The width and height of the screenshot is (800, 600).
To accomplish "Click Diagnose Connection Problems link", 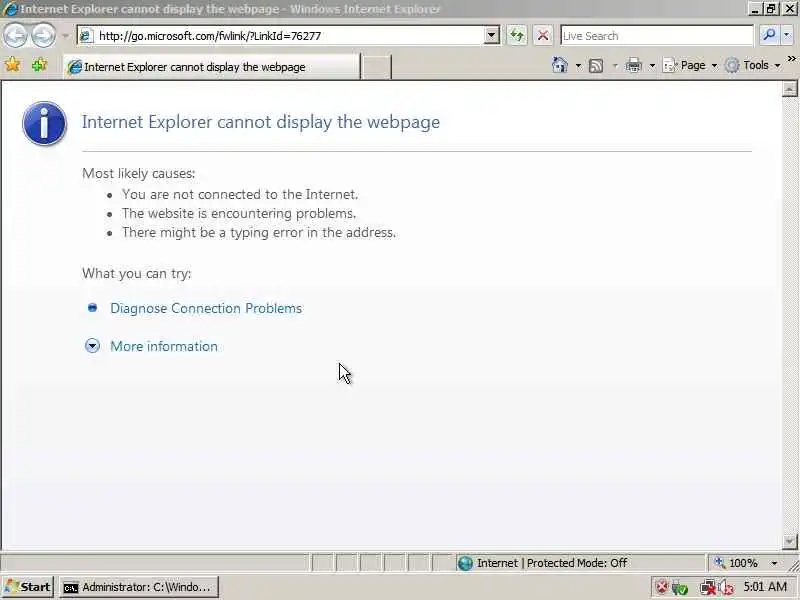I will point(206,308).
